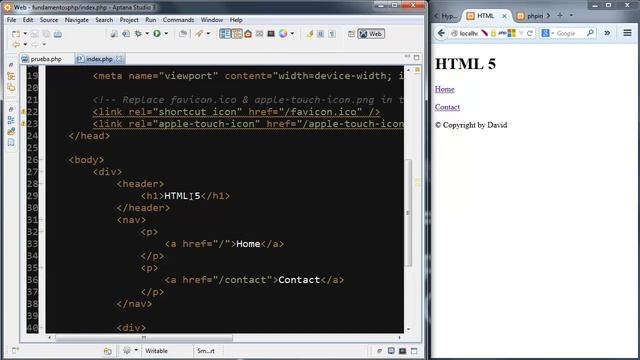The height and width of the screenshot is (360, 640).
Task: Open the Run menu
Action: 151,20
